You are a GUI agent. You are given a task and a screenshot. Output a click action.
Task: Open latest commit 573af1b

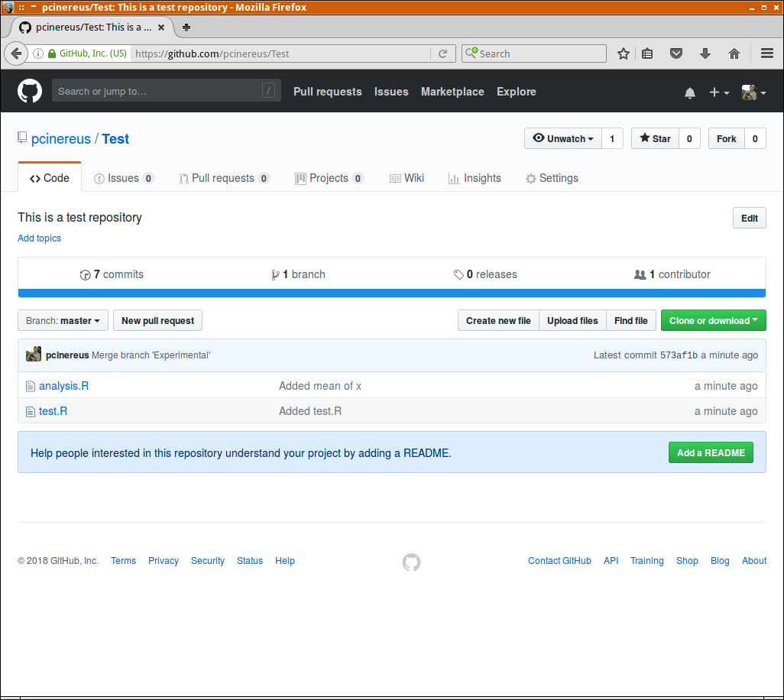(x=679, y=355)
